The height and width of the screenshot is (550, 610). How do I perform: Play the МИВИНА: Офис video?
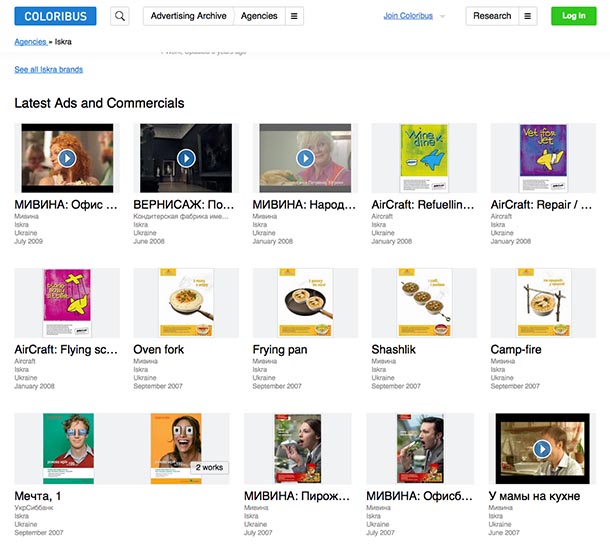[67, 157]
